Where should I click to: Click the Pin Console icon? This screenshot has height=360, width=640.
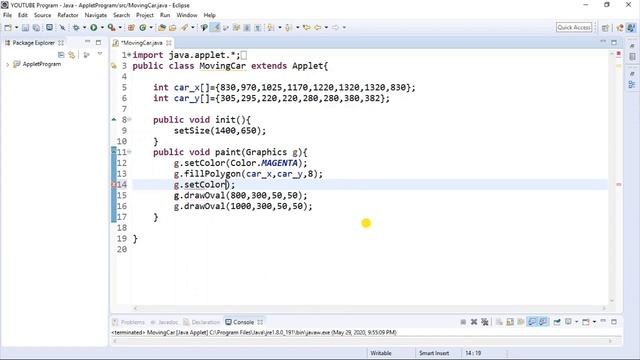557,322
